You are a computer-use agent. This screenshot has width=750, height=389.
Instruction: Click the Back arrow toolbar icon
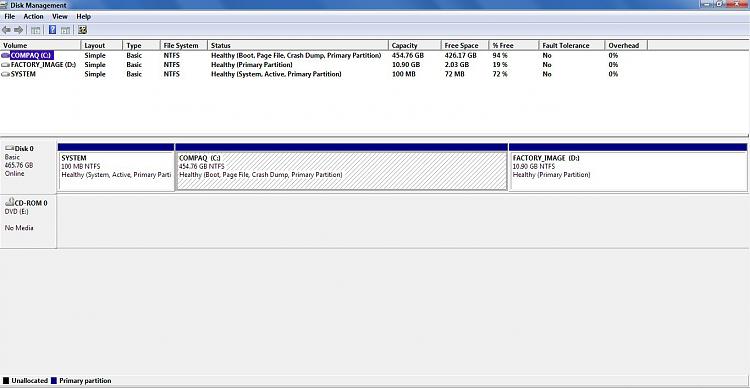click(6, 30)
